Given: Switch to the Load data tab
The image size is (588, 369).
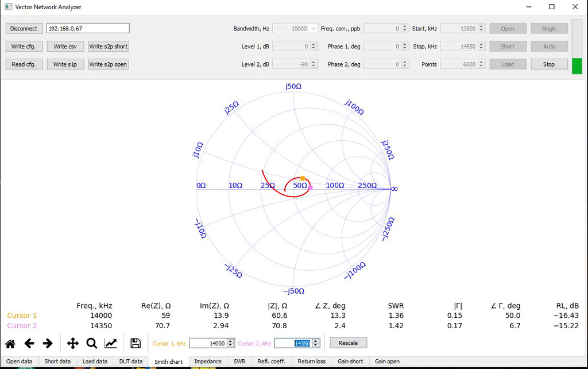Looking at the screenshot, I should tap(95, 362).
